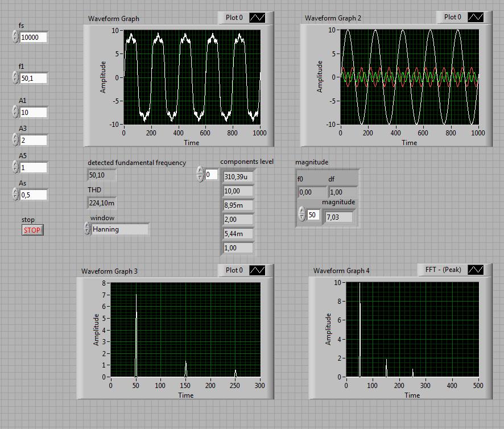Click the Waveform Graph 2 plot area
504x429 pixels.
pyautogui.click(x=410, y=77)
